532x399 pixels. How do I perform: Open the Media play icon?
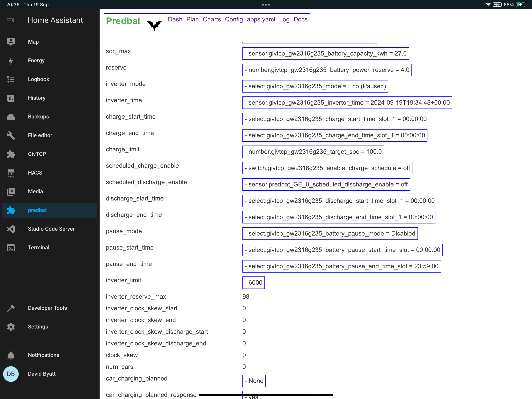[11, 192]
